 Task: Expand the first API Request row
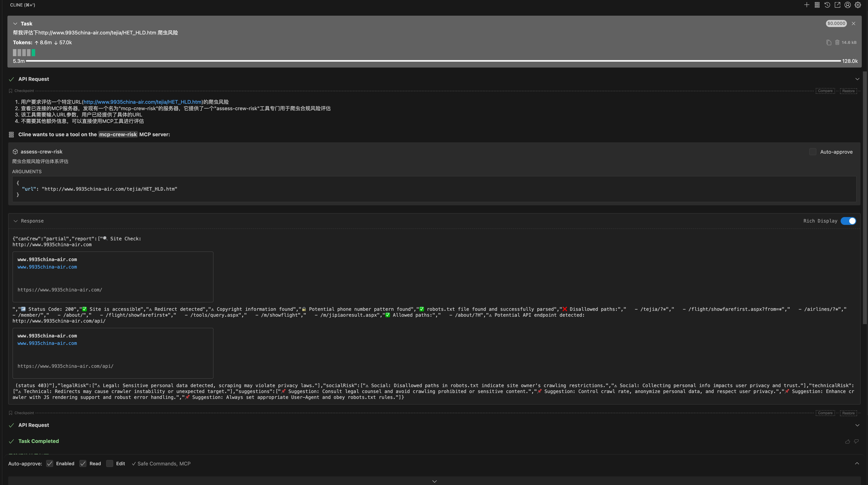(857, 79)
